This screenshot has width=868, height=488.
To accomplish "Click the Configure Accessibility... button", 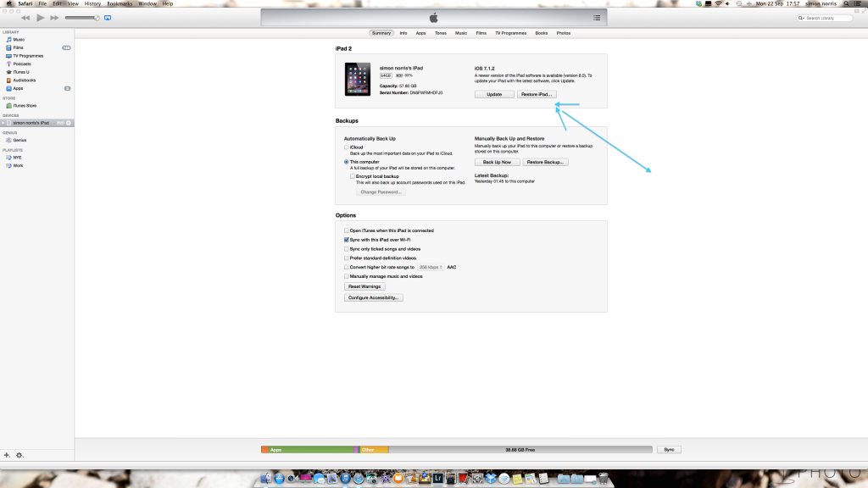I will (373, 297).
